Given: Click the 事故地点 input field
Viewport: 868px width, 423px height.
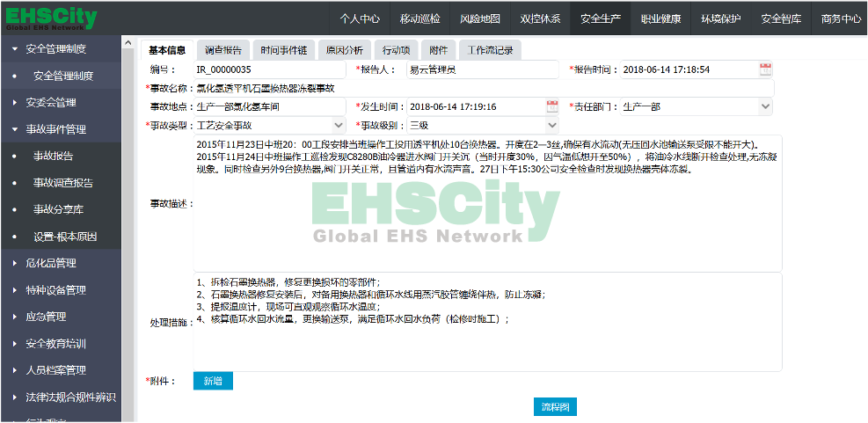Looking at the screenshot, I should pos(269,106).
